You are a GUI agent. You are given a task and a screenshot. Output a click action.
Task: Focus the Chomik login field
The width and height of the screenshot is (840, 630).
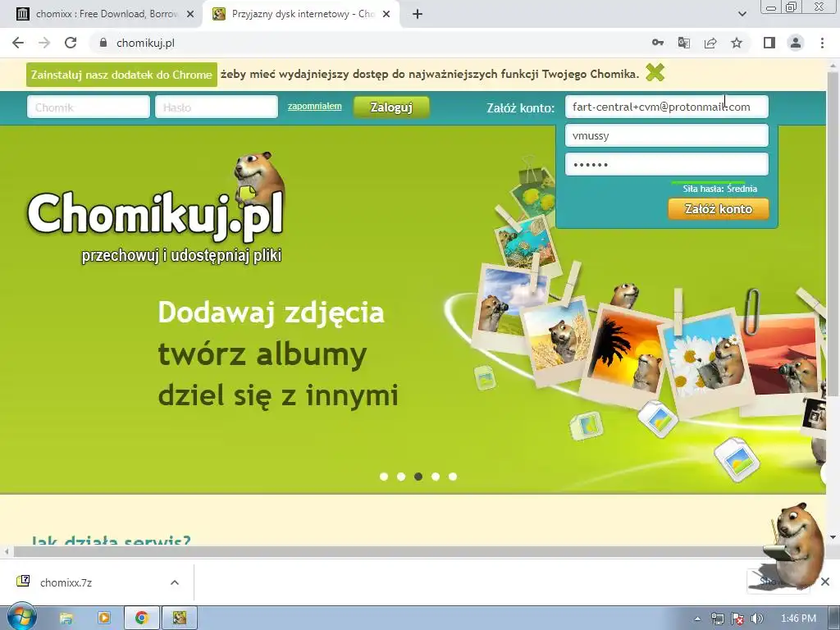(89, 107)
